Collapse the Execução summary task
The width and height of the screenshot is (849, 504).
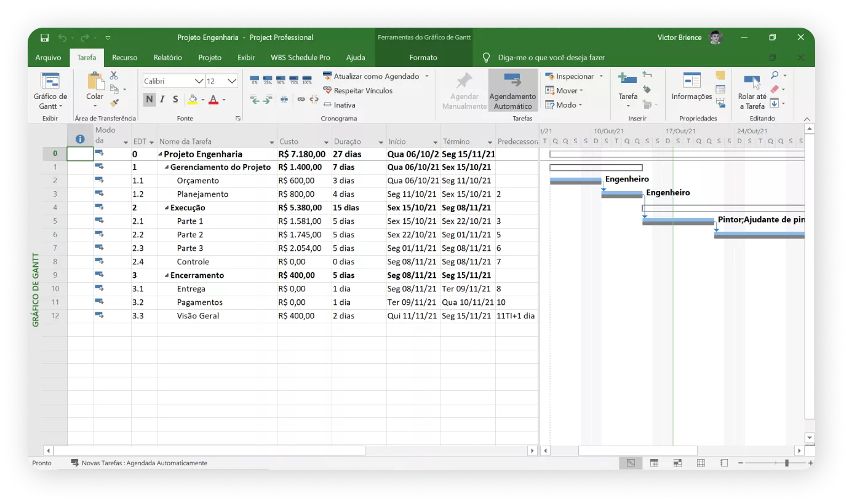coord(167,208)
